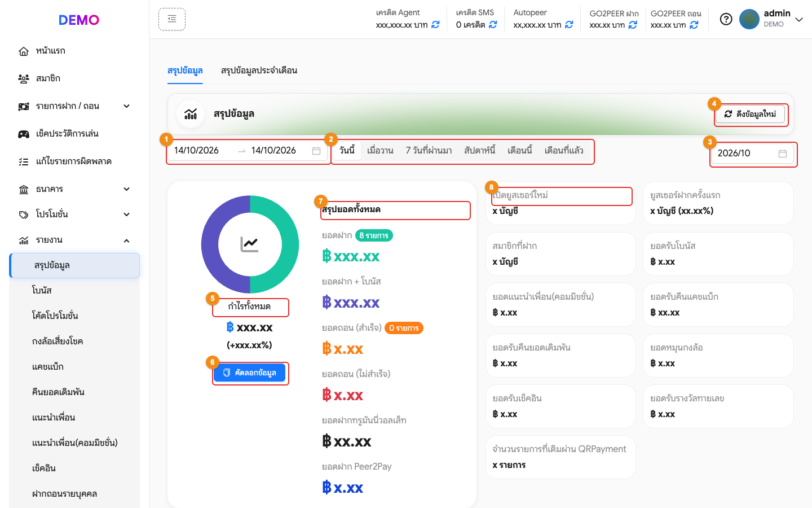Click the bank icon beside ธนาคาร
Screen dimensions: 812x508
[x=24, y=190]
